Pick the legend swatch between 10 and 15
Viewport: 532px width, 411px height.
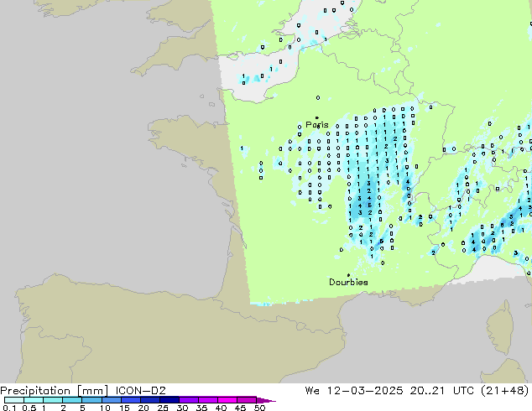pos(112,400)
